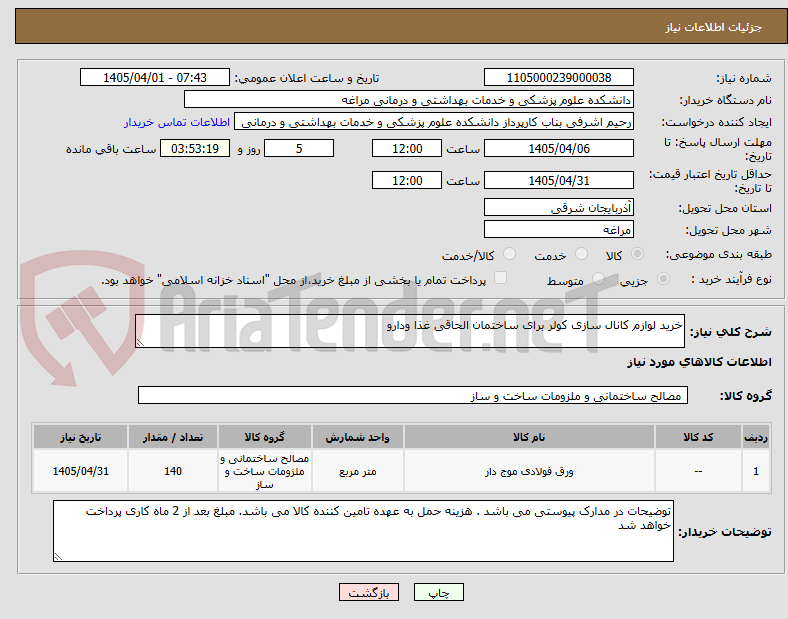Click the request creator field
Image resolution: width=788 pixels, height=619 pixels.
(x=434, y=122)
